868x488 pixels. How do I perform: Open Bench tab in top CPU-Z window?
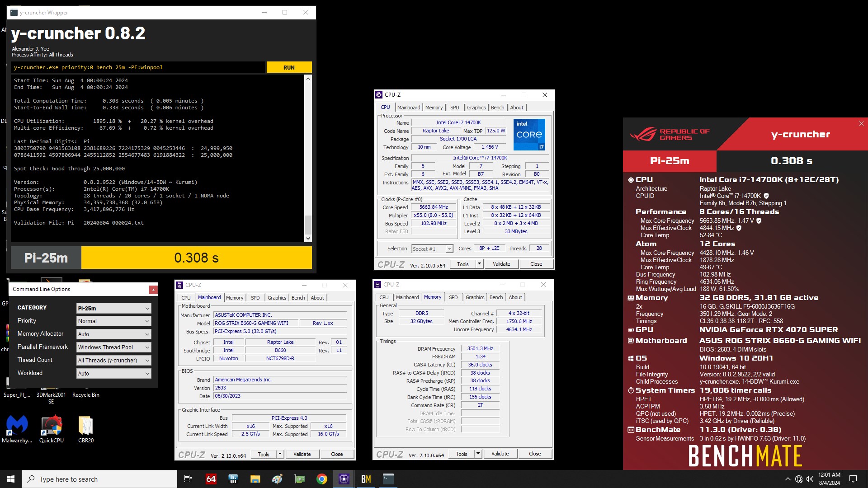[x=497, y=108]
